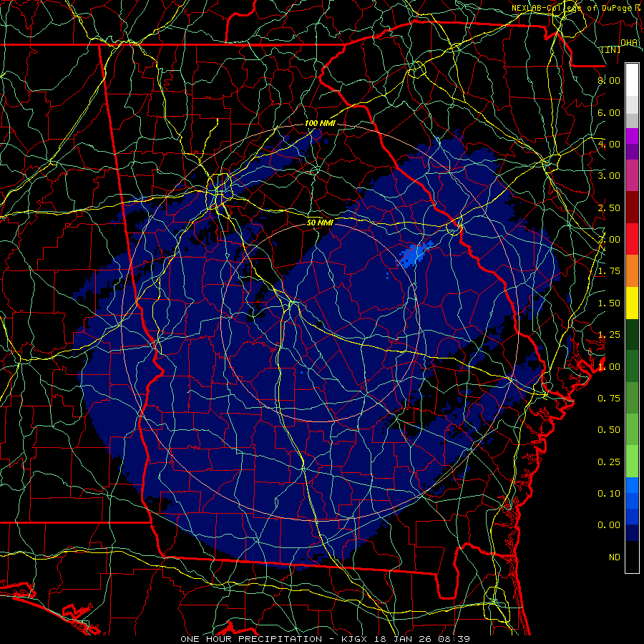Pick the yellow legend swatch at 1.50
Image resolution: width=644 pixels, height=644 pixels.
coord(632,303)
